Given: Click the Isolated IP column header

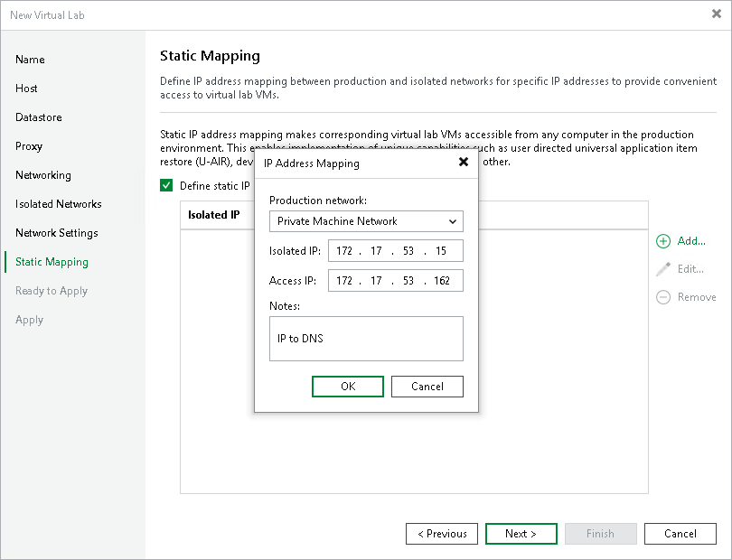Looking at the screenshot, I should tap(214, 215).
